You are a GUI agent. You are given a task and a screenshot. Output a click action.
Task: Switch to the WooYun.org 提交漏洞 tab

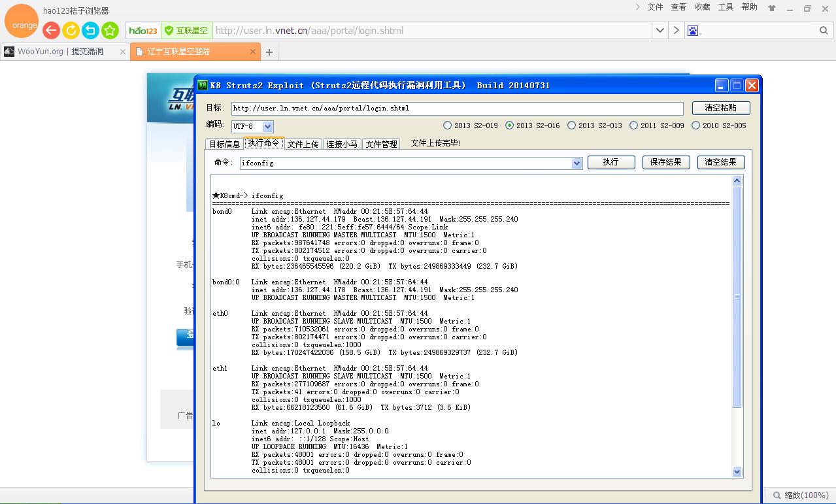[x=64, y=52]
